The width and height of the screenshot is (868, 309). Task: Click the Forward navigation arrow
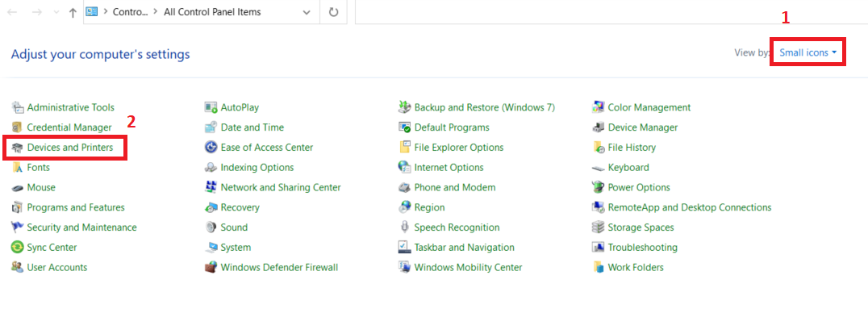[x=37, y=12]
